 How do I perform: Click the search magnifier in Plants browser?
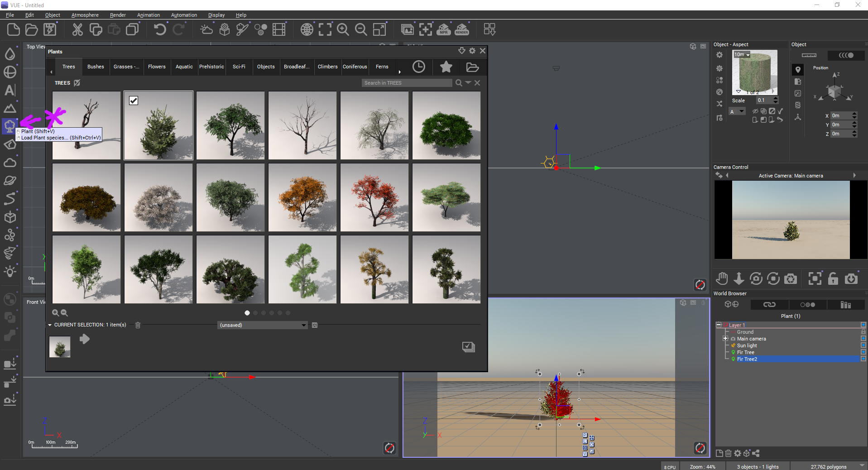459,83
